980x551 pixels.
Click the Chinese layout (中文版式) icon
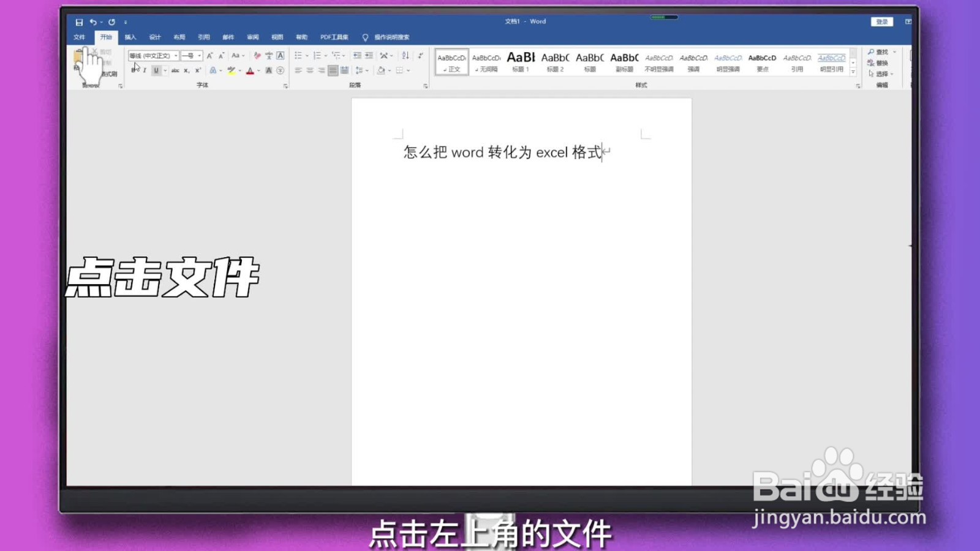coord(384,56)
